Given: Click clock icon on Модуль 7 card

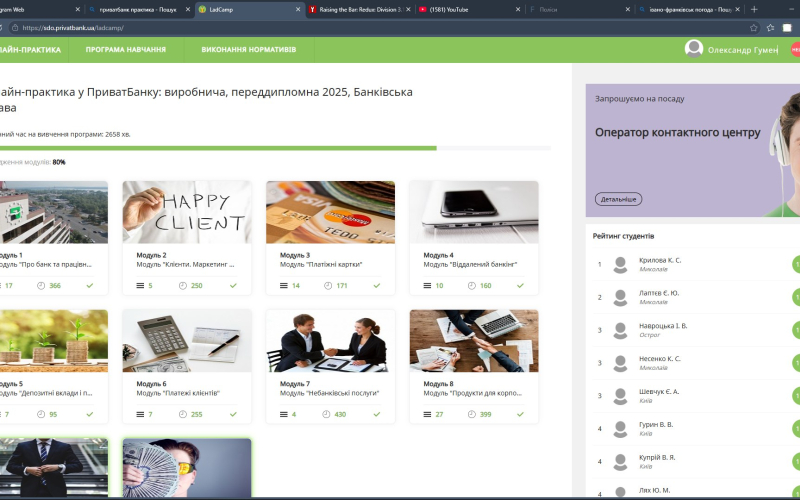Looking at the screenshot, I should pyautogui.click(x=326, y=414).
